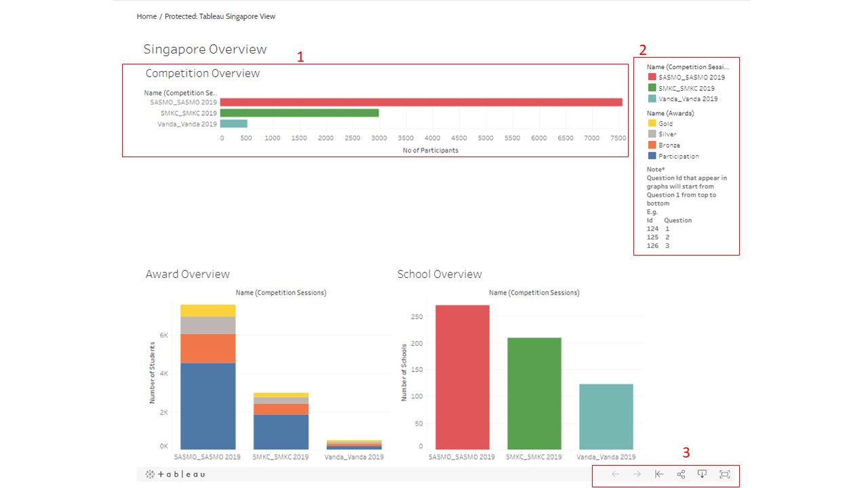Screen dimensions: 868x488
Task: Click the undo arrow in the Tableau toolbar
Action: tap(615, 474)
